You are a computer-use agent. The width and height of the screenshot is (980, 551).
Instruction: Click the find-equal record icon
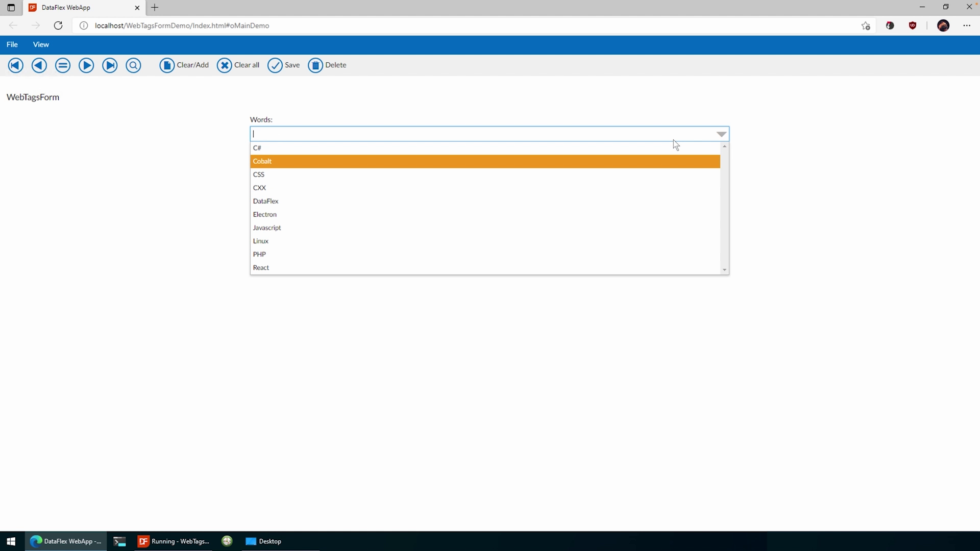(63, 65)
